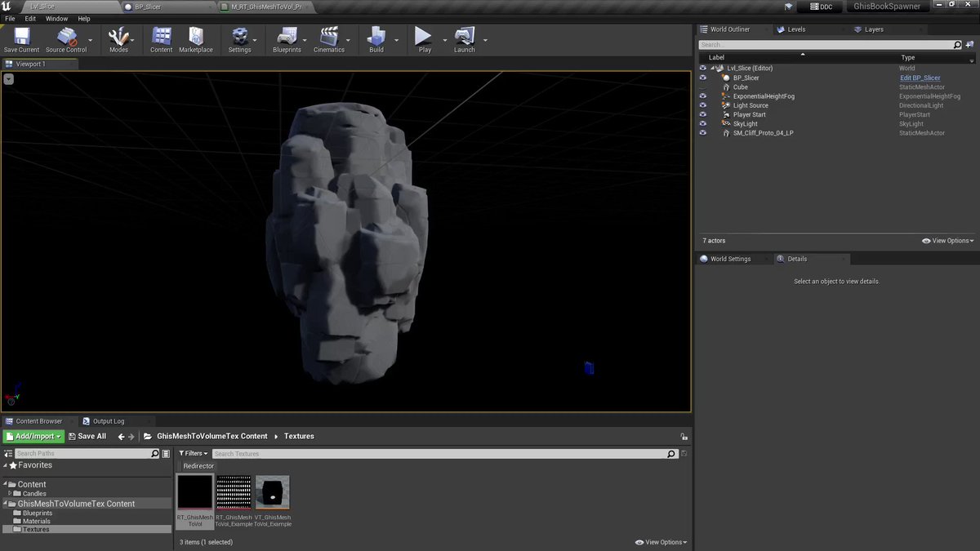The height and width of the screenshot is (551, 980).
Task: Click the Cinematics clapperboard icon
Action: coord(329,37)
